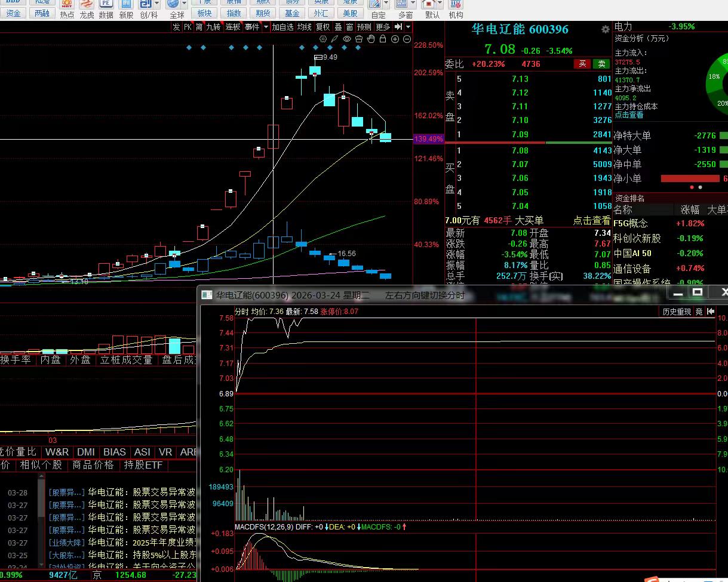Select the drawing pen icon above the chart

[x=334, y=39]
